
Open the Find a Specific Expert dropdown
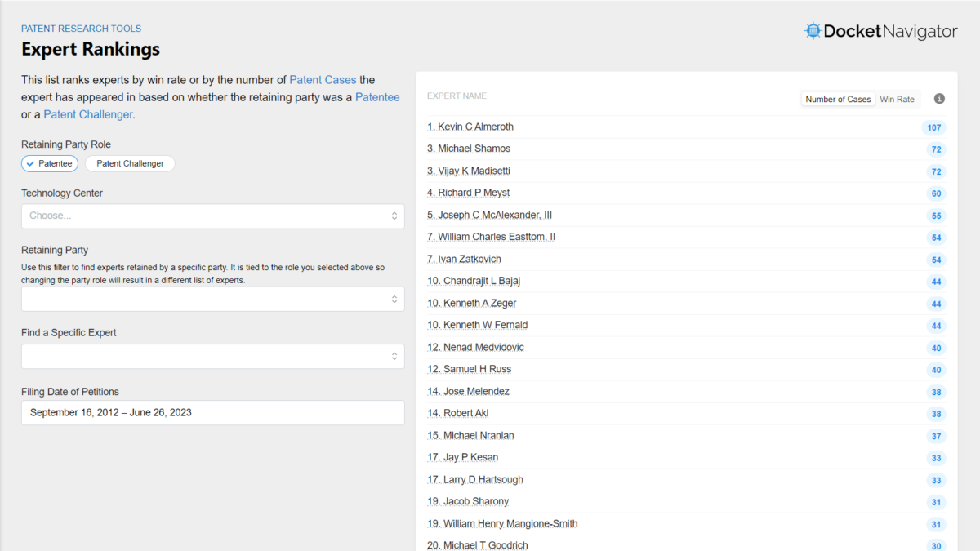[212, 357]
